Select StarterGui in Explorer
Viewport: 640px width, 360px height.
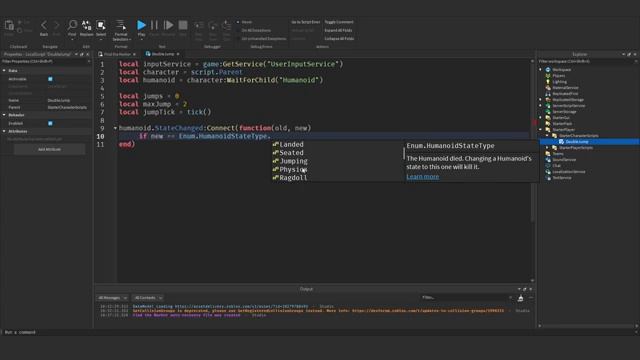(x=561, y=118)
